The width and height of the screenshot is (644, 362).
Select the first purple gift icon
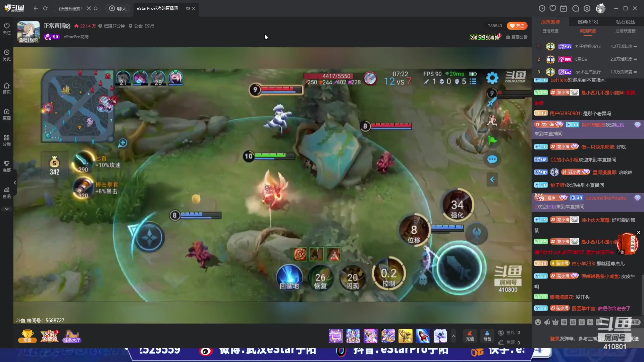click(336, 336)
